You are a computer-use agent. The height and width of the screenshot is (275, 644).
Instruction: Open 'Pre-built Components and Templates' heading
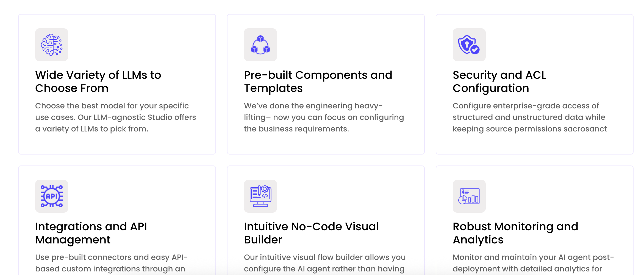click(x=318, y=82)
